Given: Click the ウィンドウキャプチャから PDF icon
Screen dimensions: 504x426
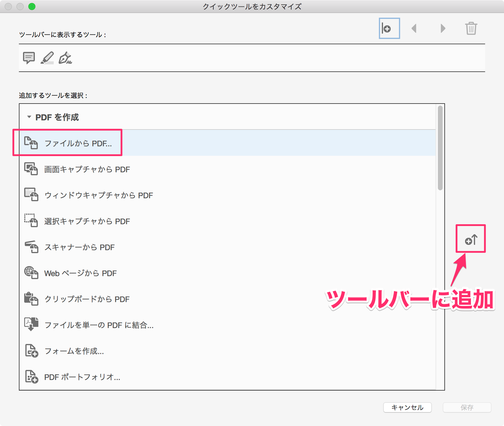Looking at the screenshot, I should point(31,195).
